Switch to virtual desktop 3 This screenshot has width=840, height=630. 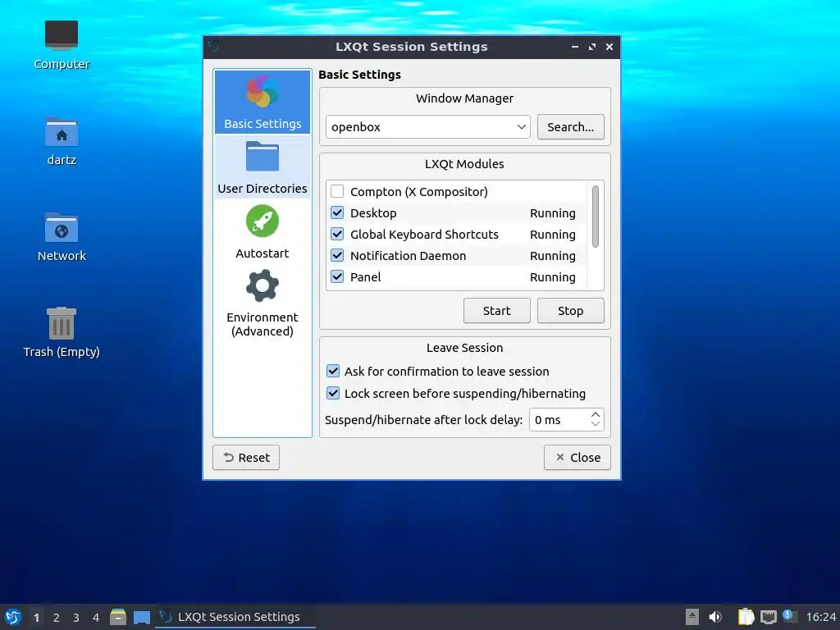pyautogui.click(x=76, y=617)
